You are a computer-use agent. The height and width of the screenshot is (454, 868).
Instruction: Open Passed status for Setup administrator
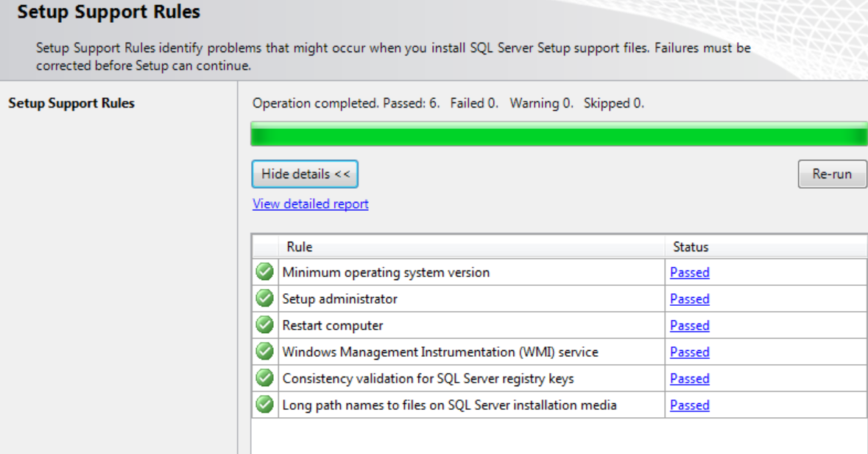pyautogui.click(x=690, y=298)
